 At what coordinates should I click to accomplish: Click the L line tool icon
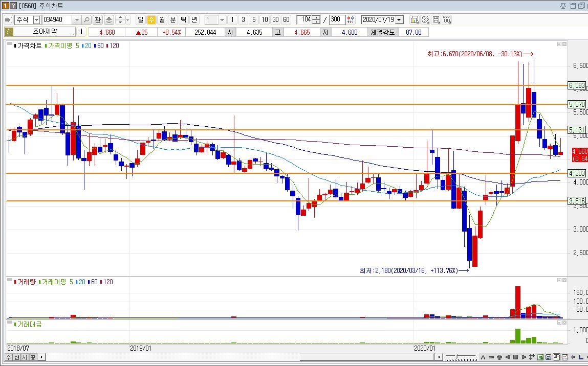click(581, 357)
